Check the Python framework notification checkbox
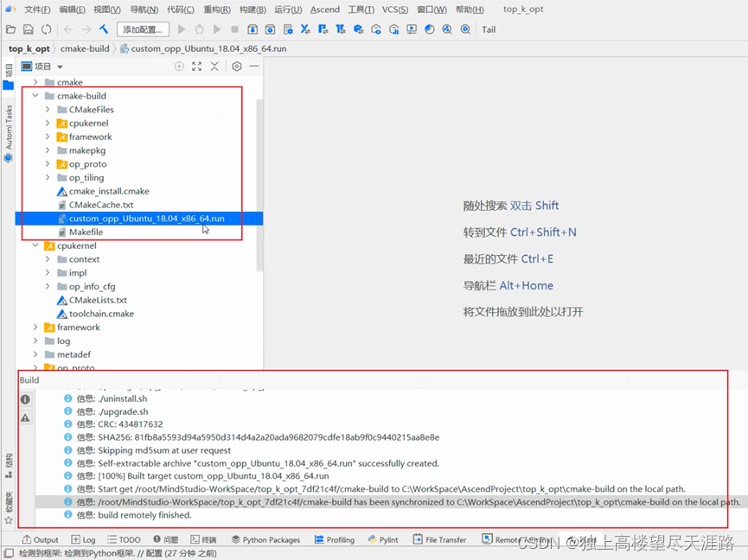748x560 pixels. (6, 551)
